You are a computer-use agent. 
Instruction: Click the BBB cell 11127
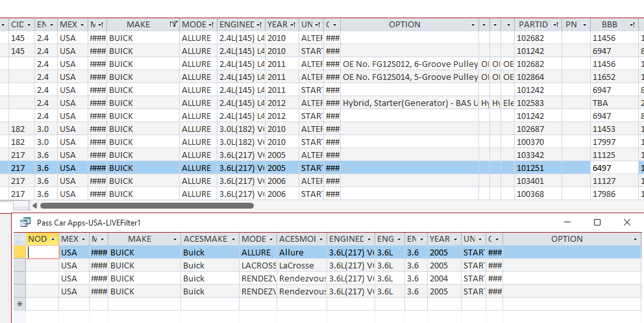tap(614, 181)
